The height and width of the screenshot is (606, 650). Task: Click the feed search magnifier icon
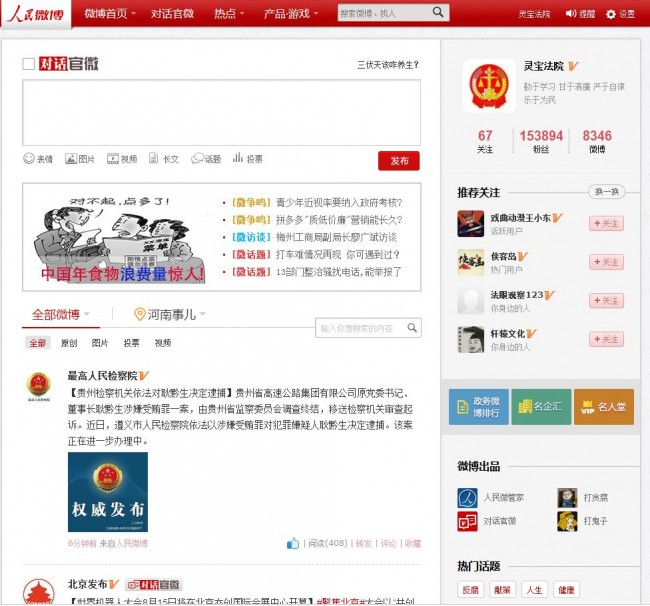(412, 327)
